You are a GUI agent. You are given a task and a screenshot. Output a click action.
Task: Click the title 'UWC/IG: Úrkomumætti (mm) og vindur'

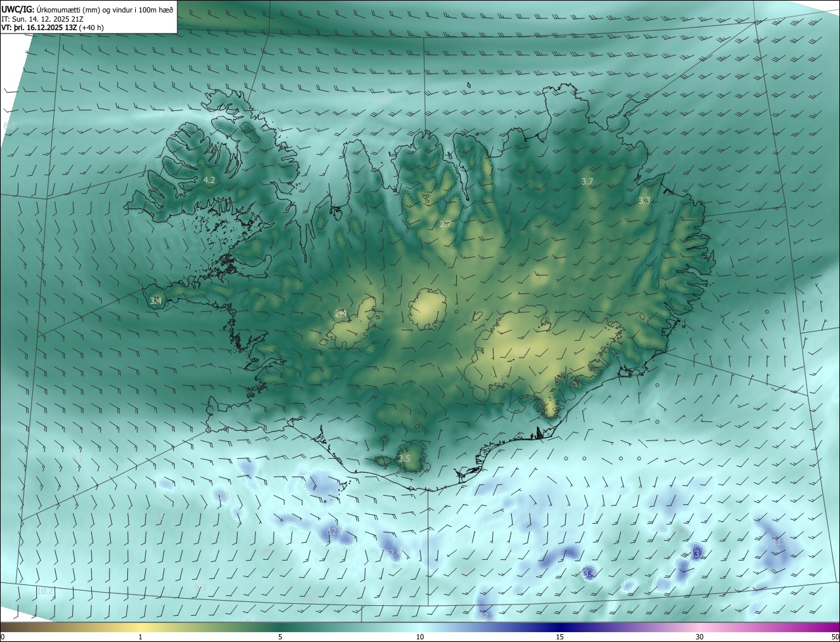pyautogui.click(x=88, y=9)
